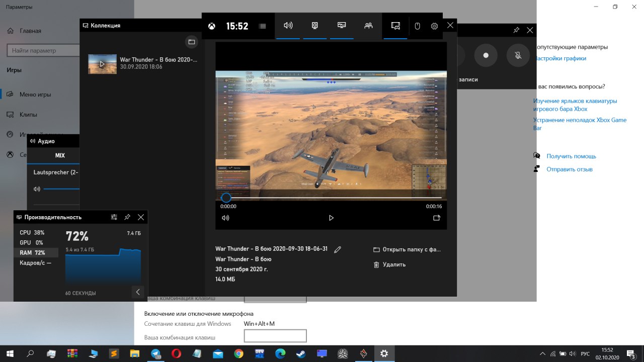Open File Explorer from the taskbar
The image size is (644, 362).
(135, 353)
